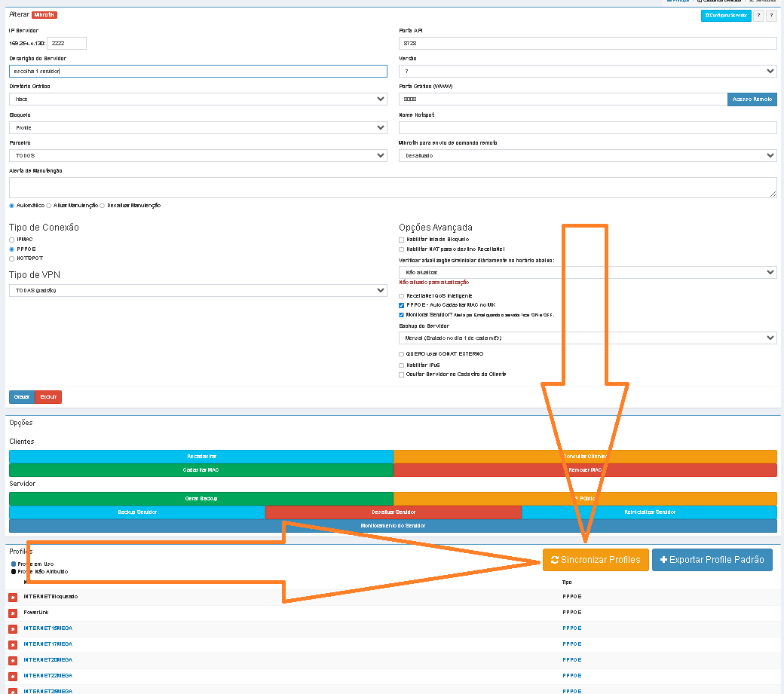Click the Monitoramento do Servidor bar
784x694 pixels.
[x=393, y=526]
